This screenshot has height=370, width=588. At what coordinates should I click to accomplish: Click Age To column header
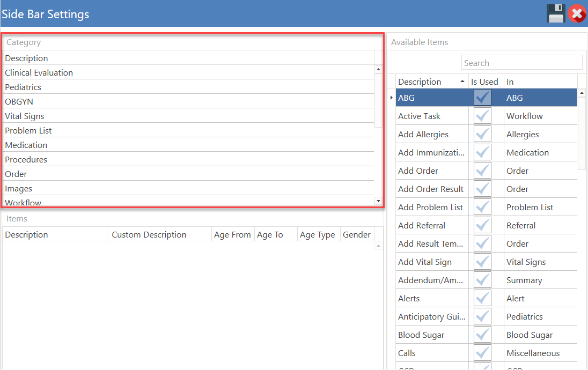276,234
